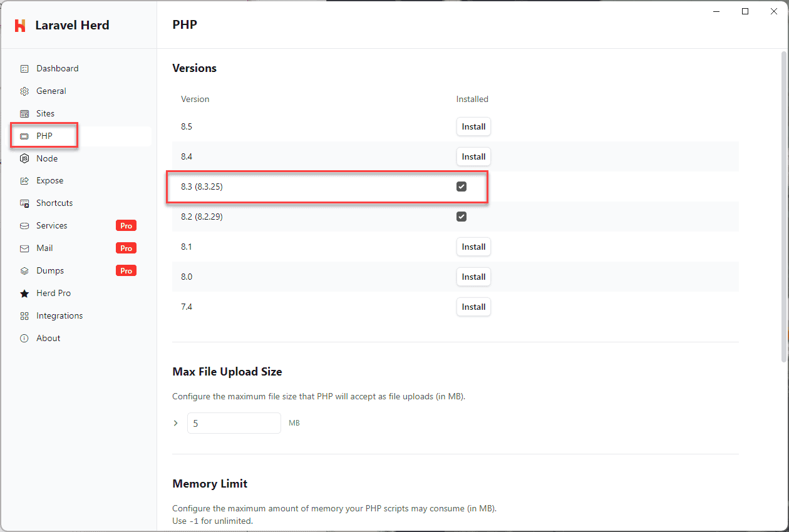Install PHP version 7.4

click(x=473, y=307)
